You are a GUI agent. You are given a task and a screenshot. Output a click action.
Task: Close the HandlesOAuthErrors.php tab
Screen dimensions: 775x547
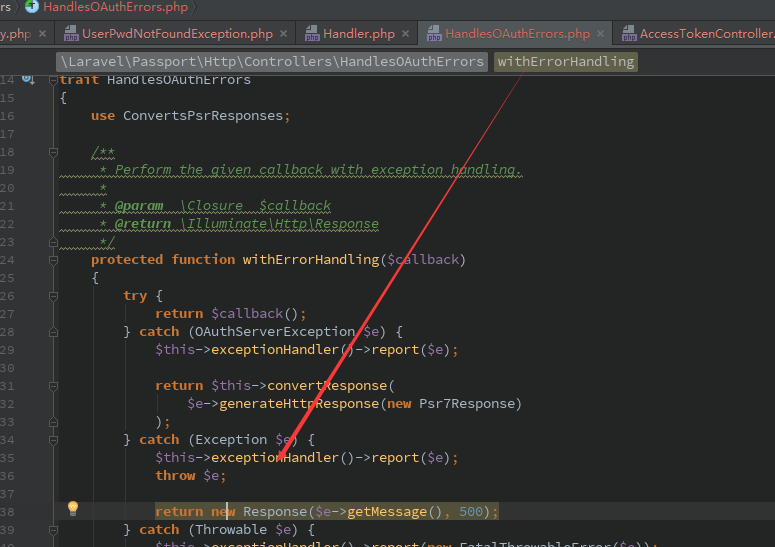pyautogui.click(x=600, y=34)
